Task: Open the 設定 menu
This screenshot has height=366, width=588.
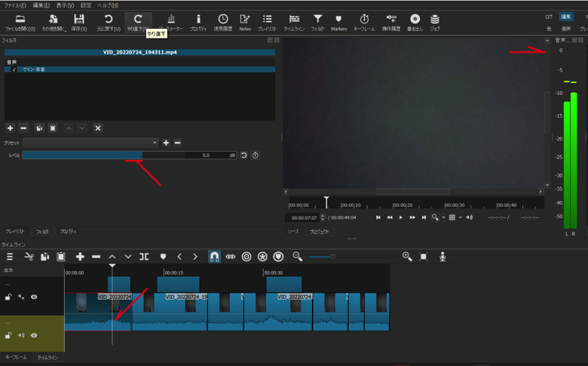Action: click(x=86, y=5)
